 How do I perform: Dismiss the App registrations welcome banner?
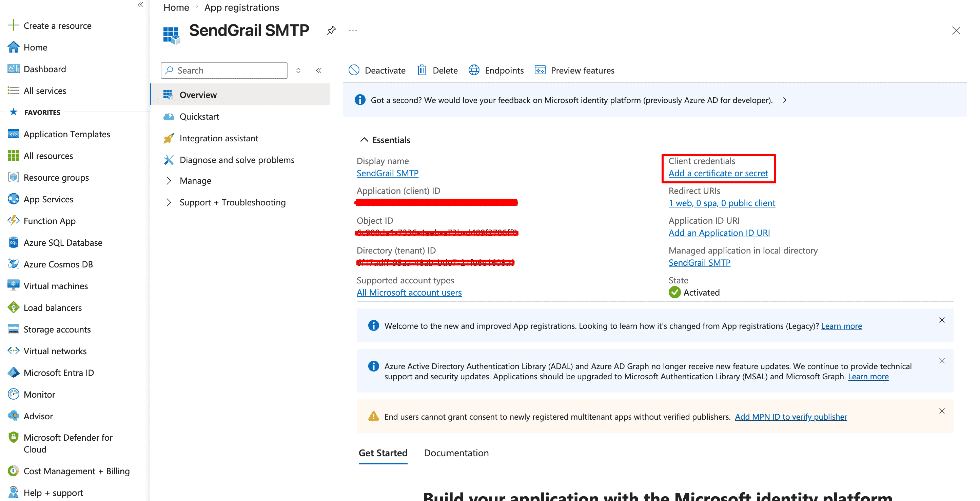point(942,320)
